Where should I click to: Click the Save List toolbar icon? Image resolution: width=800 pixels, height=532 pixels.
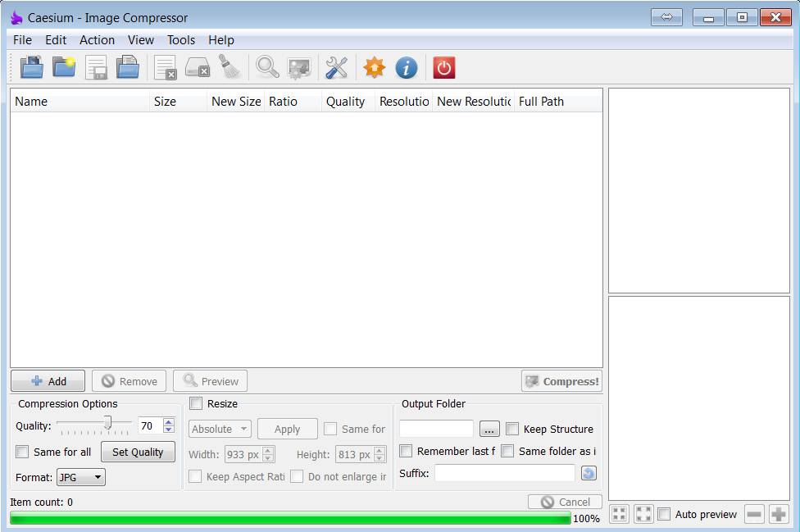(96, 67)
